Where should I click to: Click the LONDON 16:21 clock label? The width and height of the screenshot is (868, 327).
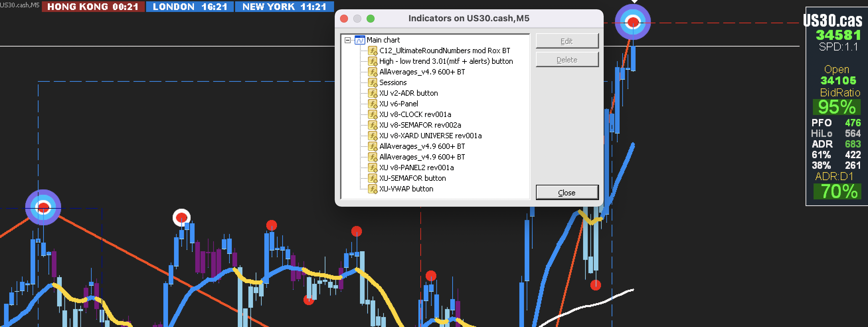[190, 7]
